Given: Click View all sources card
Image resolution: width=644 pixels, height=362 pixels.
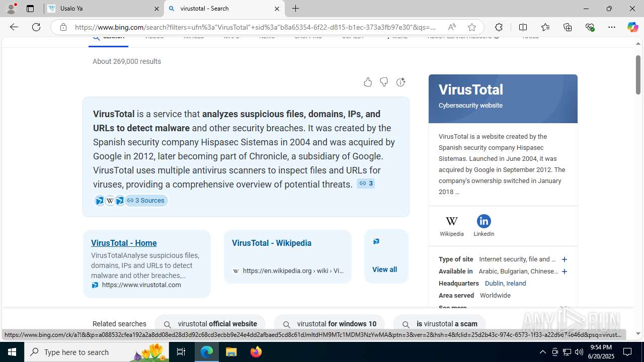Looking at the screenshot, I should [386, 256].
